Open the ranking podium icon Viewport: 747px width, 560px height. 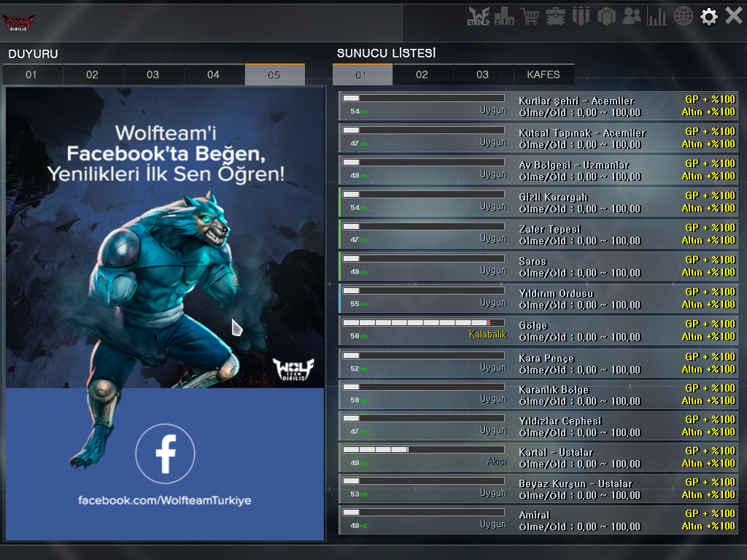[x=504, y=16]
